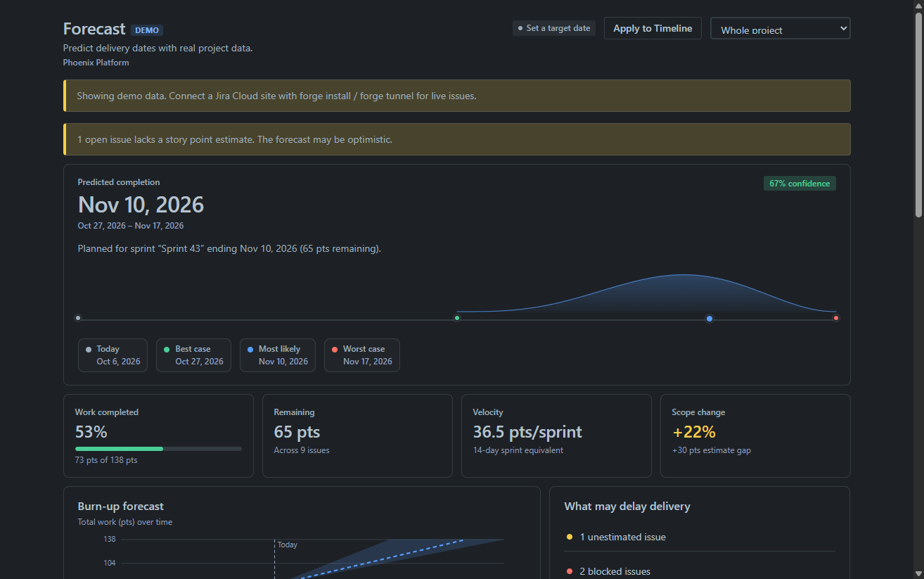Click the +30 pts estimate gap text
Screen dimensions: 924x579
712,450
